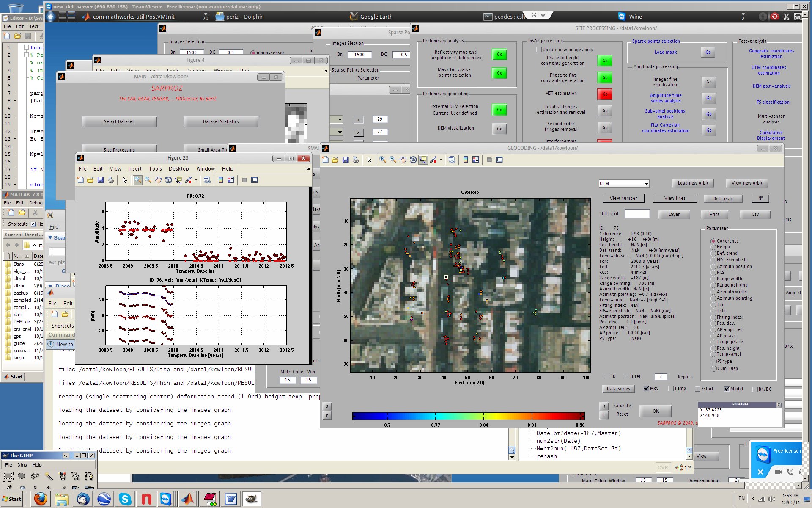Click the Zoom In tool in Figure 23
812x508 pixels.
[138, 180]
